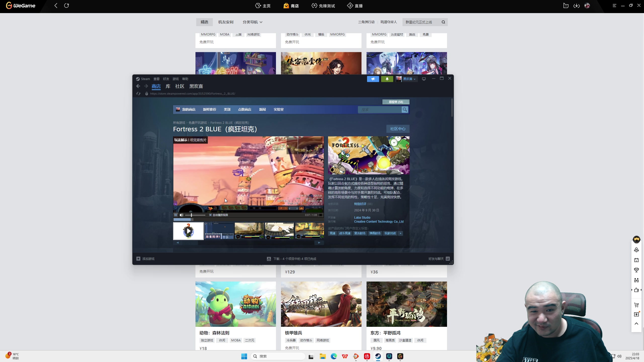Click Steam trailer progress bar

[x=248, y=219]
